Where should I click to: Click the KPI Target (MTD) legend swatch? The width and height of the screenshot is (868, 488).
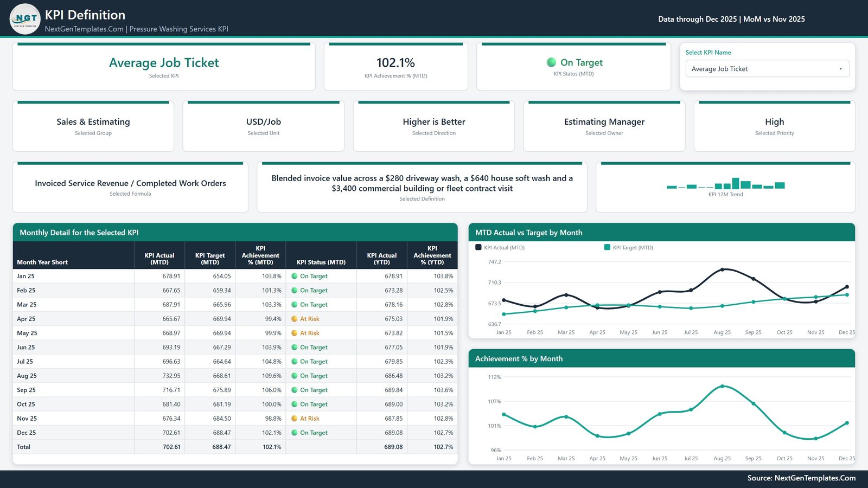coord(607,247)
